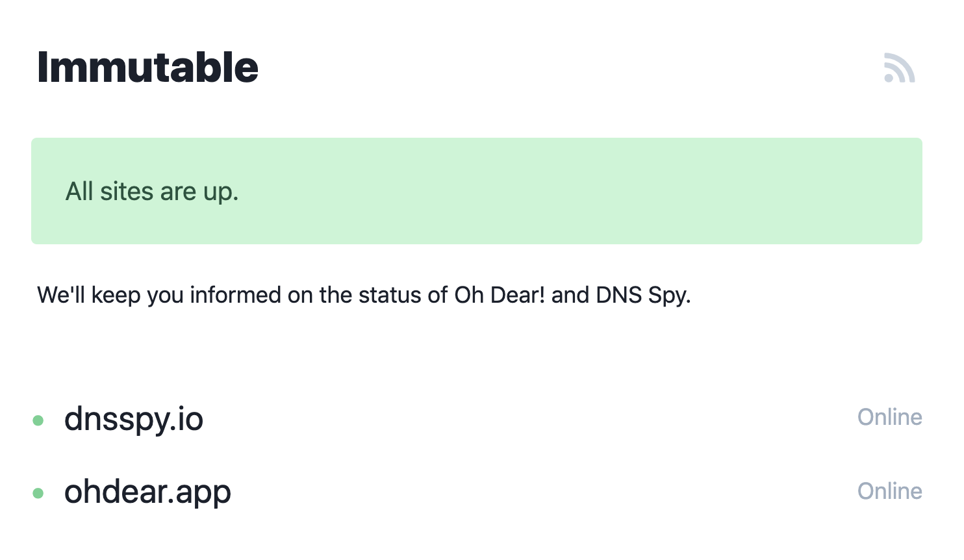The height and width of the screenshot is (560, 964).
Task: Click the green status dot beside dnsspy.io
Action: (x=38, y=420)
